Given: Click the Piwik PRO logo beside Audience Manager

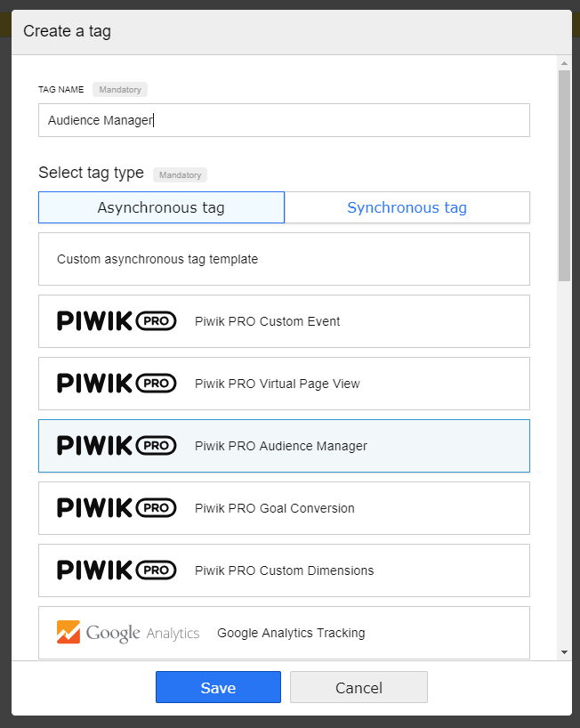Looking at the screenshot, I should click(117, 446).
